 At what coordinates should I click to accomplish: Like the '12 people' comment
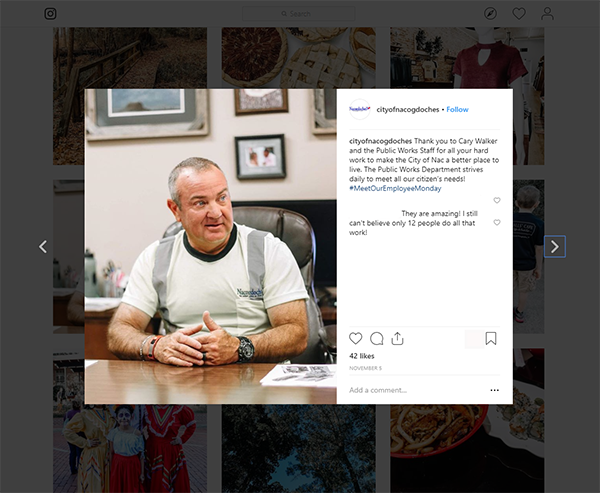tap(497, 222)
